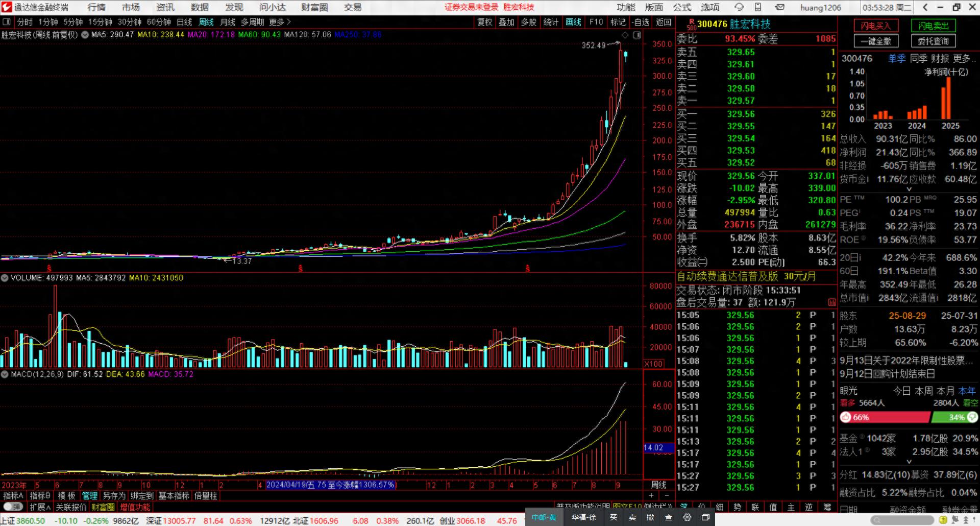Click the 筹 chip distribution tab
980x526 pixels.
tap(827, 507)
